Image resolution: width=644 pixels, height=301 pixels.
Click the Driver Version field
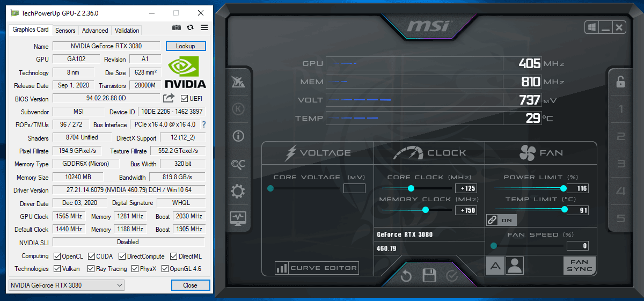[x=129, y=190]
